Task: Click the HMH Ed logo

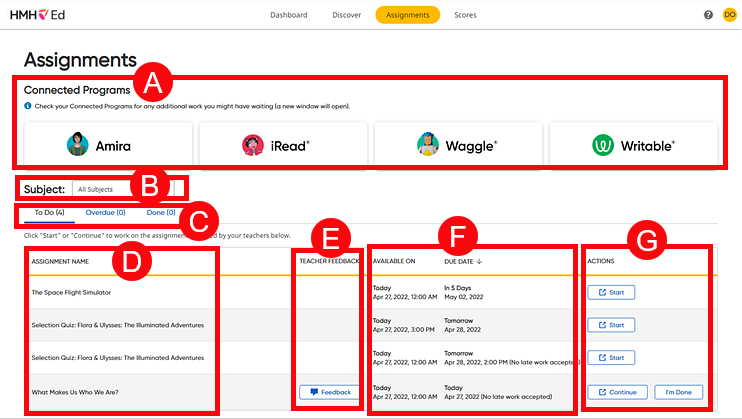Action: click(x=37, y=15)
